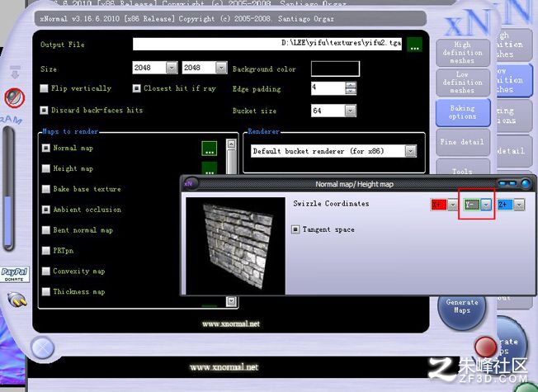Decrease Edge padding with down arrow

tap(351, 92)
